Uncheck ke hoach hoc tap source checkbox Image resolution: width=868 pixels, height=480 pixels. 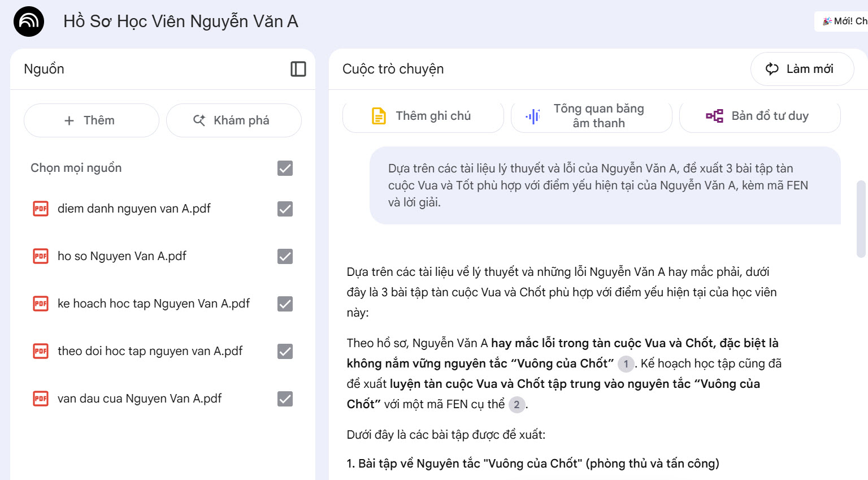pos(285,304)
